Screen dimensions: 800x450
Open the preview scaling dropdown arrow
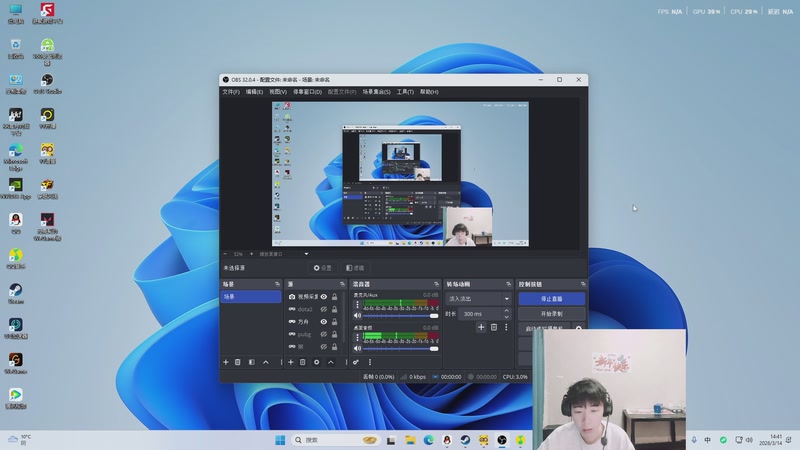point(306,254)
